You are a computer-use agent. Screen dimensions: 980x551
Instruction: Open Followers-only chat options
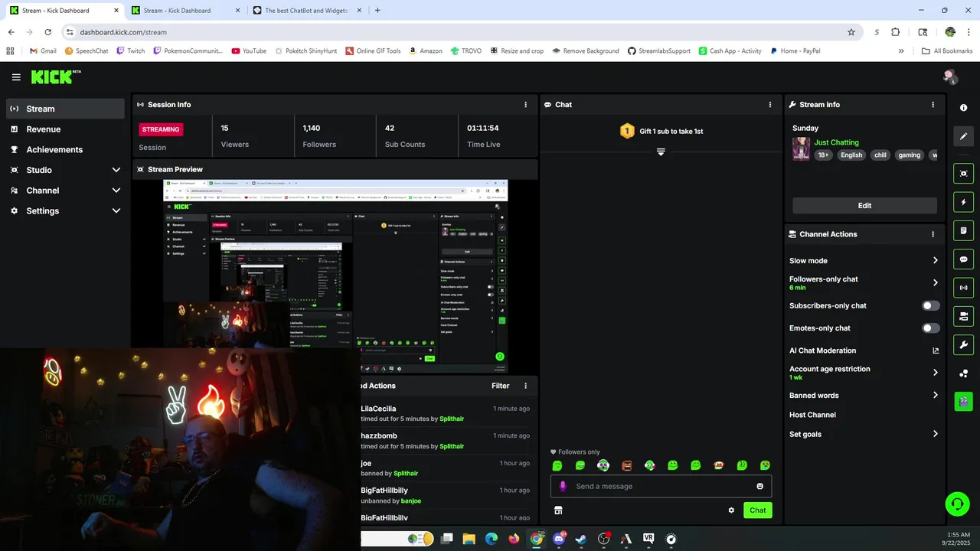click(x=864, y=282)
